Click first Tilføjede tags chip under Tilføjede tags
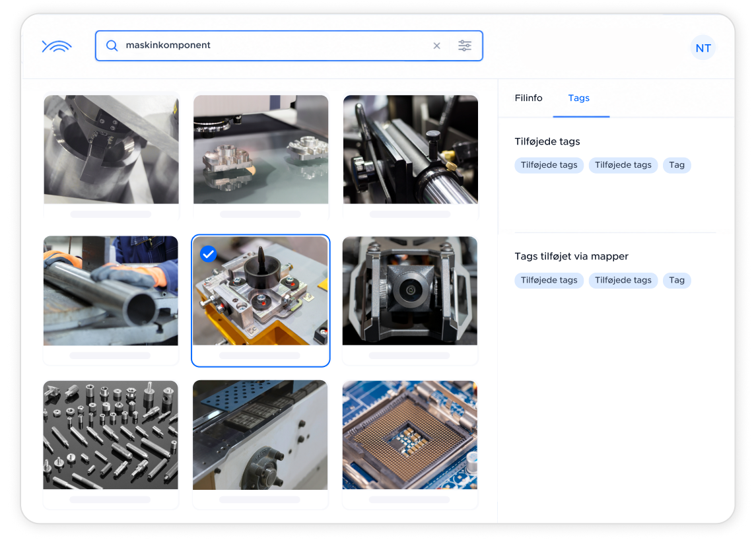The height and width of the screenshot is (540, 756). pyautogui.click(x=549, y=165)
